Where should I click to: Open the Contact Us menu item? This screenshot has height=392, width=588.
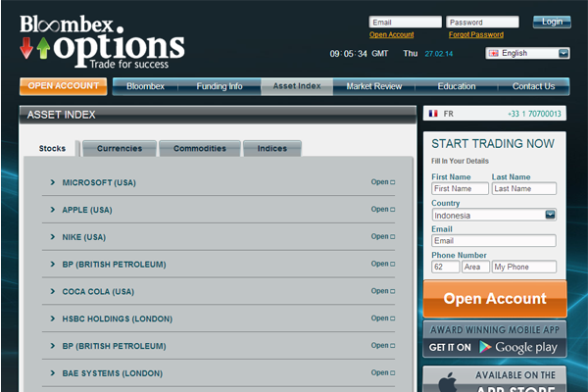[533, 86]
